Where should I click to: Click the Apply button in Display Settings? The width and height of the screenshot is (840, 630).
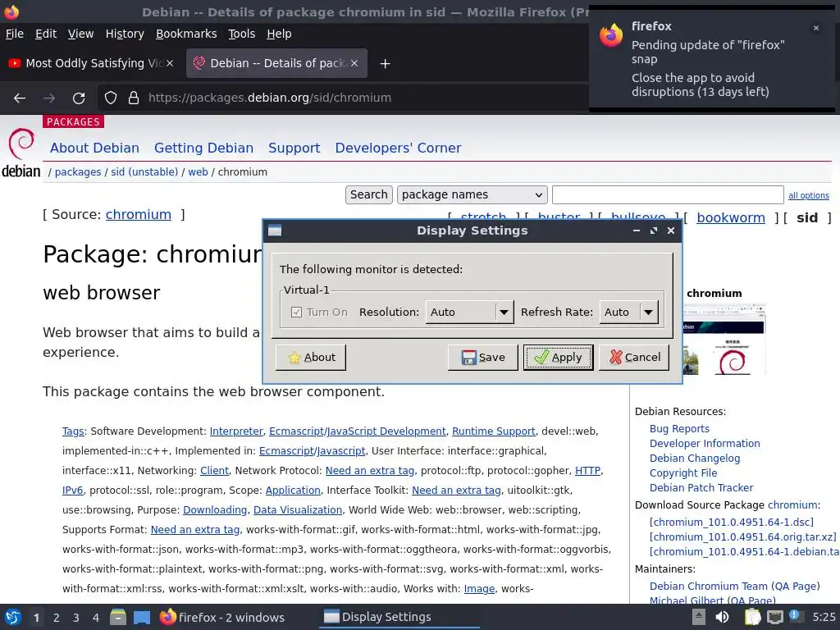click(x=558, y=358)
